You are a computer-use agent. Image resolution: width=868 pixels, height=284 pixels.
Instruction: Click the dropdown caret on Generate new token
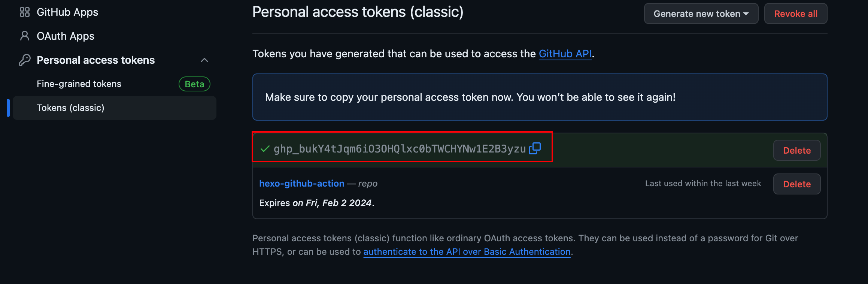[746, 14]
